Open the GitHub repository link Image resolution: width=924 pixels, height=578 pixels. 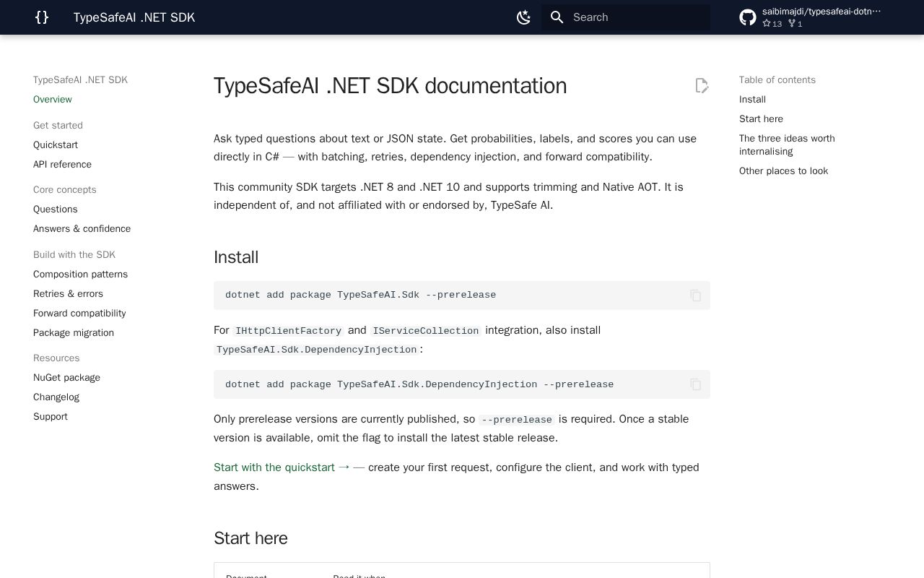click(x=811, y=17)
